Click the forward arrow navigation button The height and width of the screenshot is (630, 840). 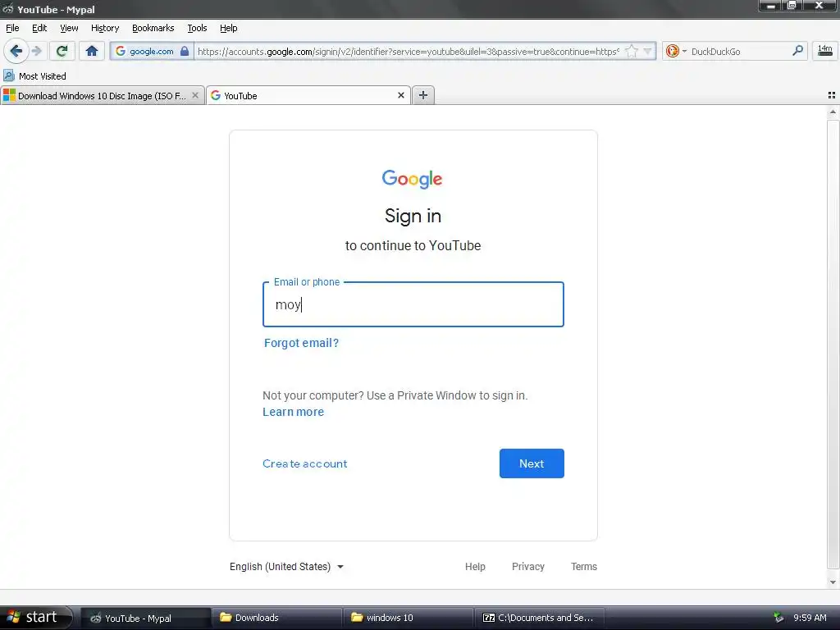tap(37, 51)
